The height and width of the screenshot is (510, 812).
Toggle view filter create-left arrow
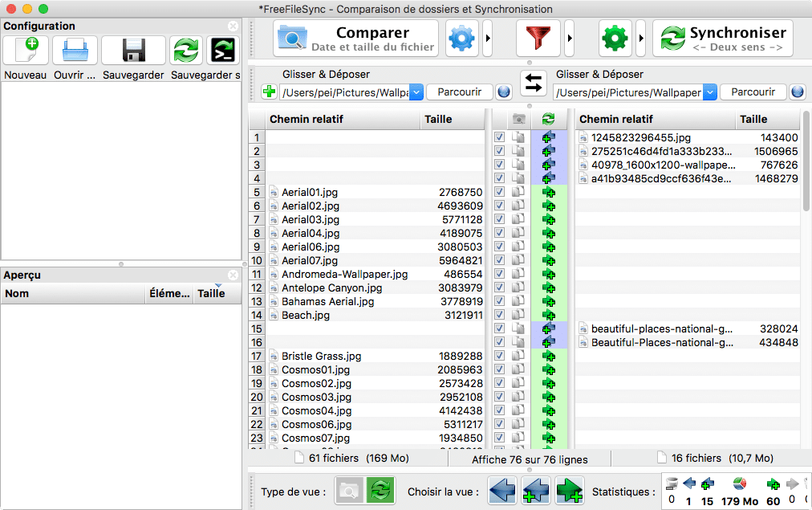click(536, 490)
